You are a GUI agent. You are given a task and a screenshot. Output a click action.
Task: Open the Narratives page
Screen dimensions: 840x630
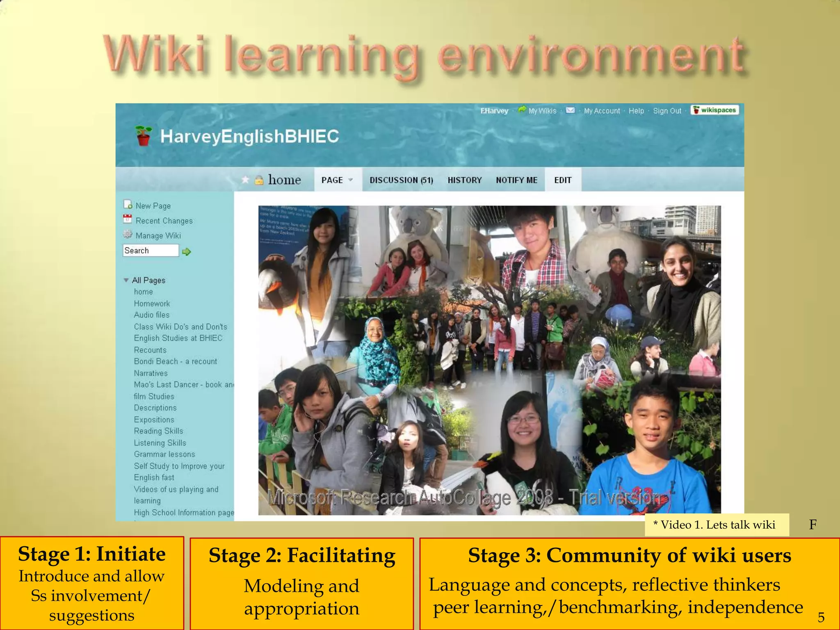(151, 373)
